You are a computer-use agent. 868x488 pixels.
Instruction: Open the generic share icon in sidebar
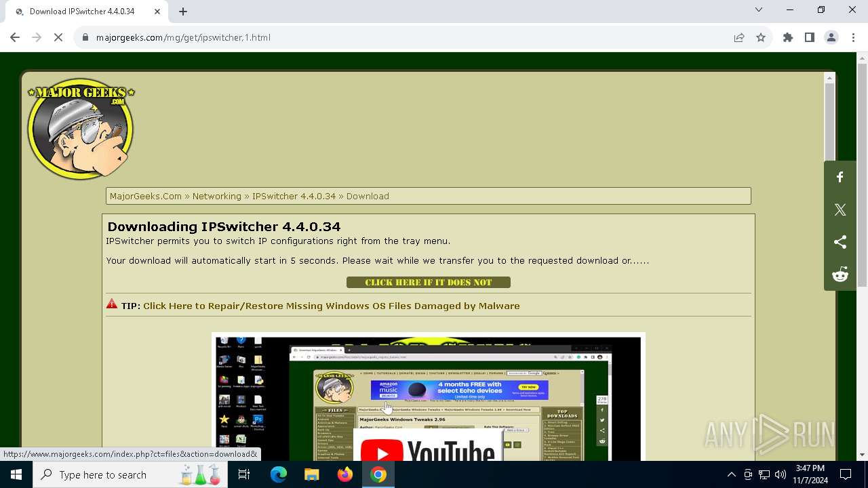[x=840, y=242]
